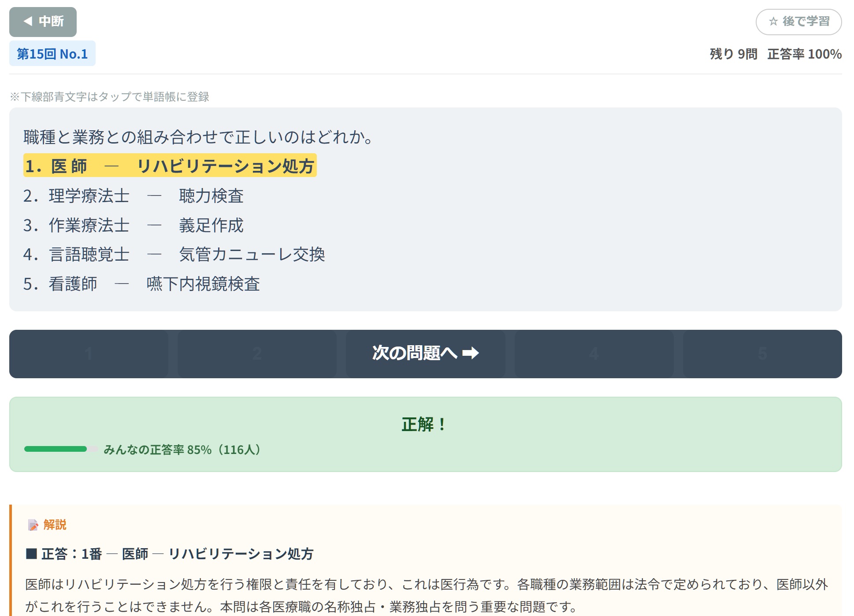
Task: Click the highlighted option 医師 ― リハビリテーション処方
Action: point(171,166)
